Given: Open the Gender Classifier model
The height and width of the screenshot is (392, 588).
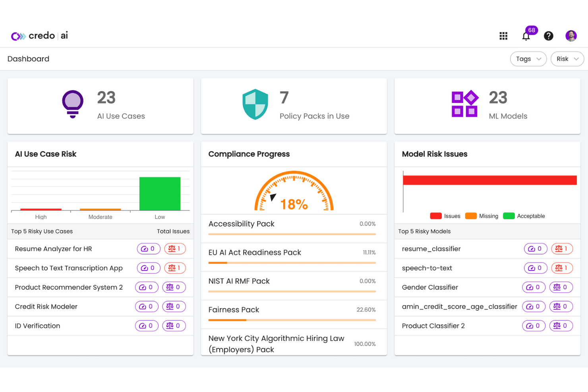Looking at the screenshot, I should point(430,287).
